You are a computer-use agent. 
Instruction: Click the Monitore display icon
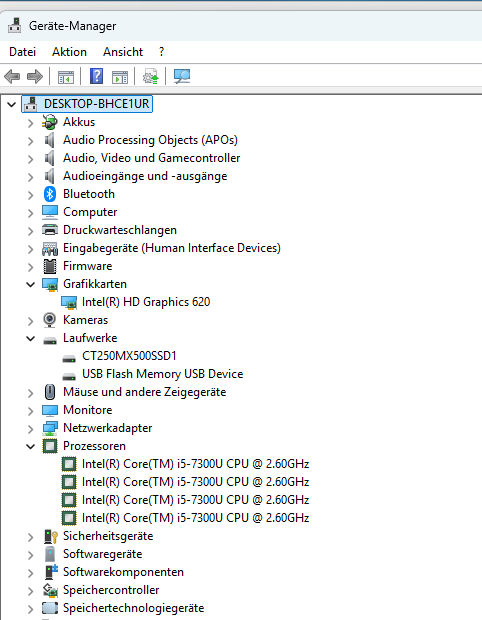50,410
